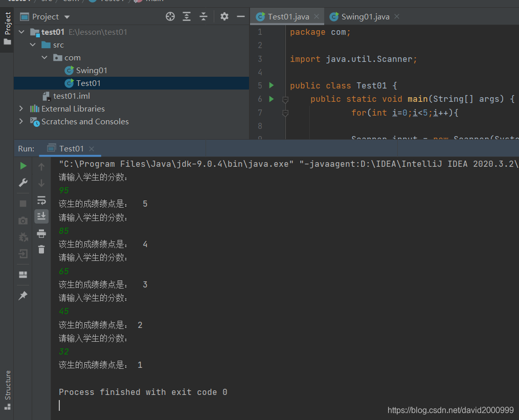Rerun Test01 with the green play icon
Image resolution: width=519 pixels, height=420 pixels.
(23, 166)
